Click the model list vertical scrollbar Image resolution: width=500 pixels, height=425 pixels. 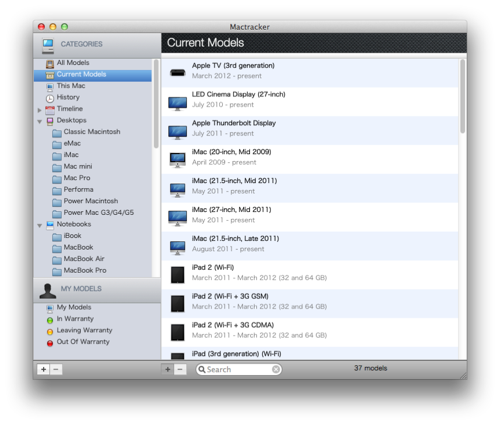point(462,97)
